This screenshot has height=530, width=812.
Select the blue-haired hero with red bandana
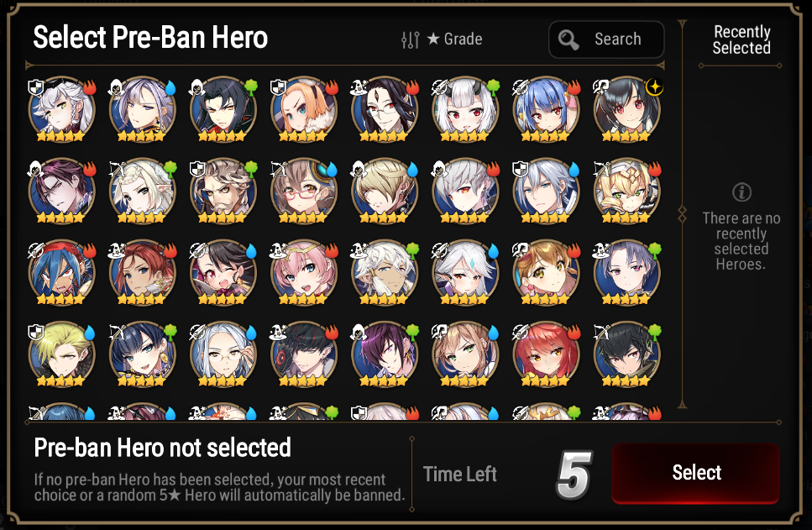coord(62,272)
